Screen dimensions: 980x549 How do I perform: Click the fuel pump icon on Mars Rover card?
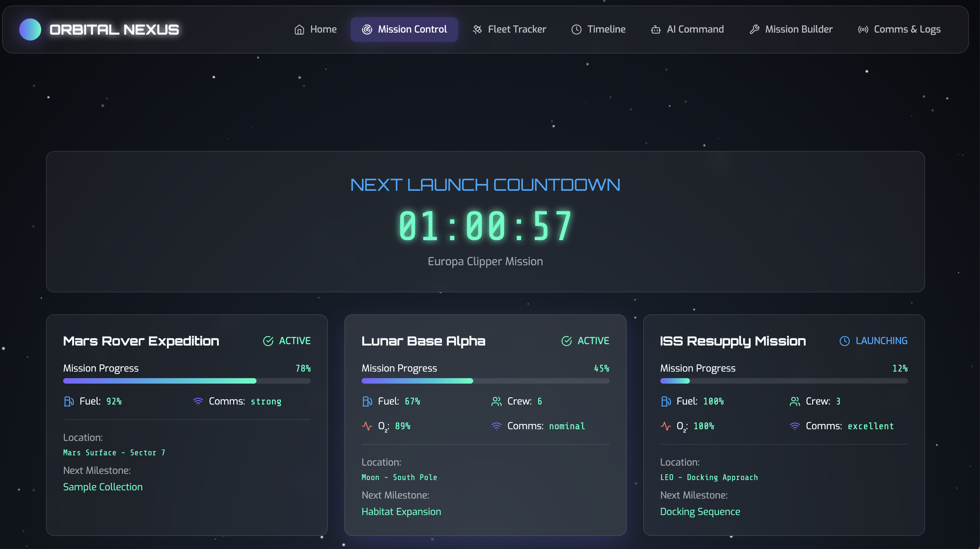click(69, 401)
